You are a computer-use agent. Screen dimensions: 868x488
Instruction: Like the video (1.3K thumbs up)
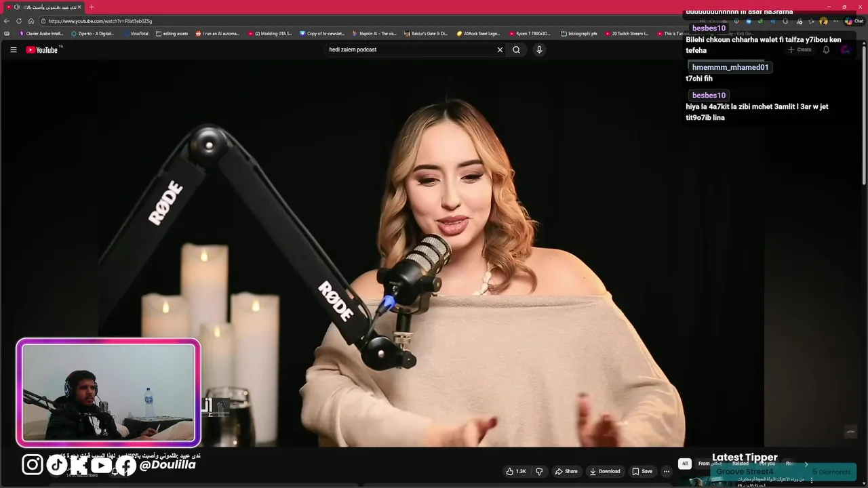(516, 471)
